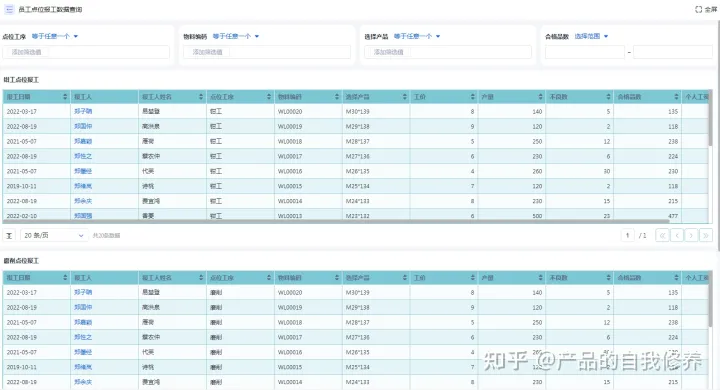This screenshot has width=720, height=390.
Task: Open 物料编码 filter operator dropdown 等于任意一个
Action: tap(236, 36)
